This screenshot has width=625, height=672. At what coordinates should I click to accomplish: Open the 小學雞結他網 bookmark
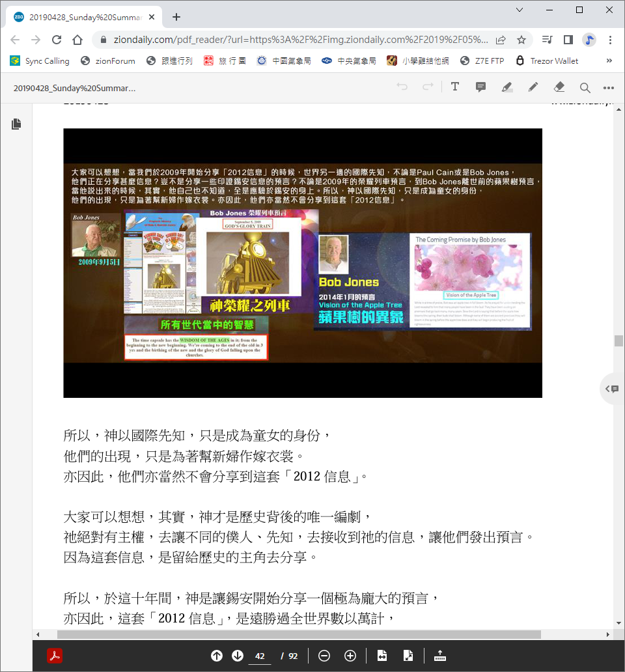pyautogui.click(x=418, y=61)
